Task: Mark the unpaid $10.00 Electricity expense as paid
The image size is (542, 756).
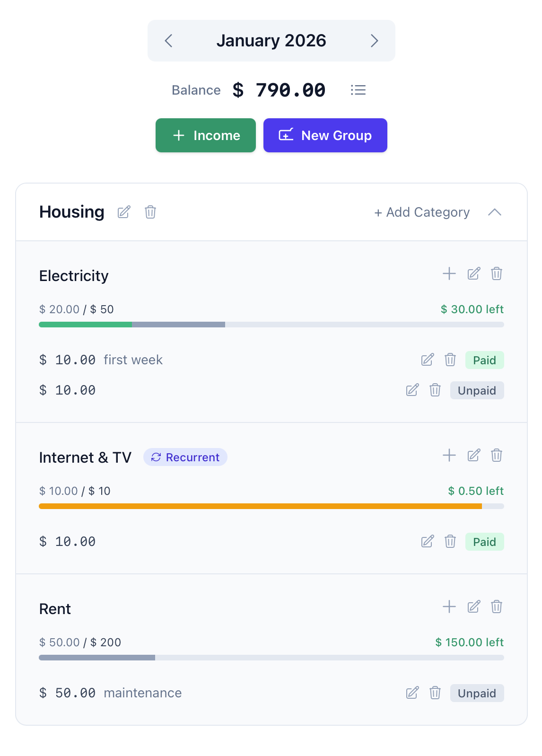Action: [x=477, y=390]
